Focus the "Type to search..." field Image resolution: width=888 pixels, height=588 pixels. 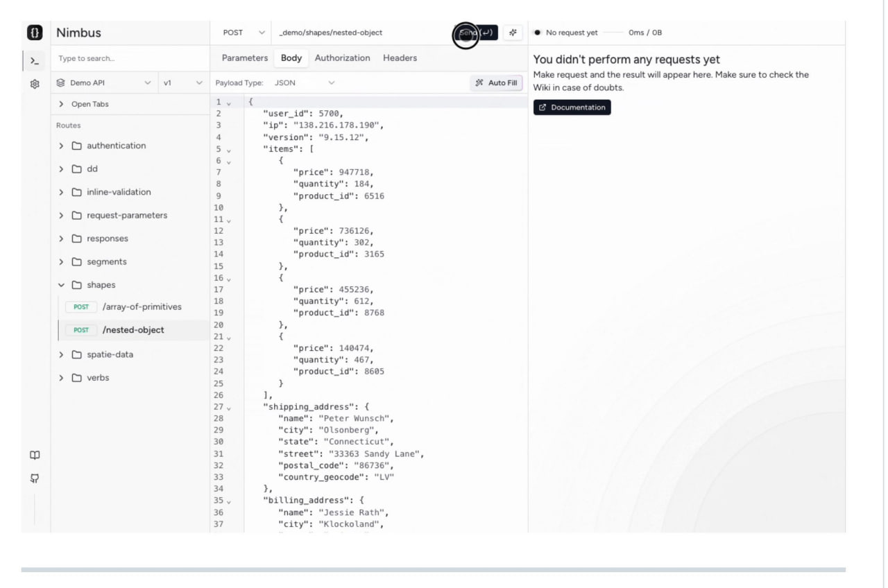[x=130, y=59]
